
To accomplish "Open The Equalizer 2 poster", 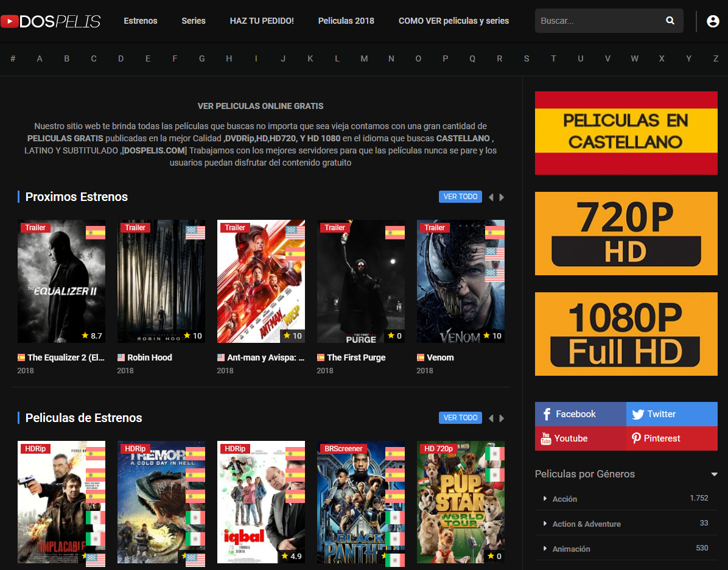I will pyautogui.click(x=61, y=281).
